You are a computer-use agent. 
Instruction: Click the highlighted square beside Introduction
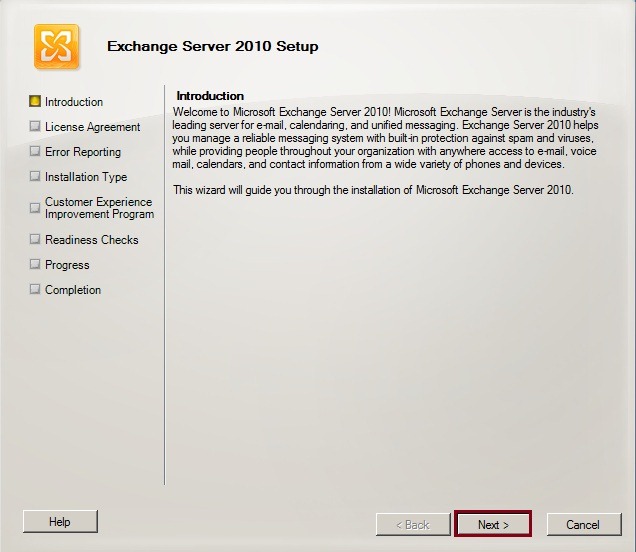(35, 101)
